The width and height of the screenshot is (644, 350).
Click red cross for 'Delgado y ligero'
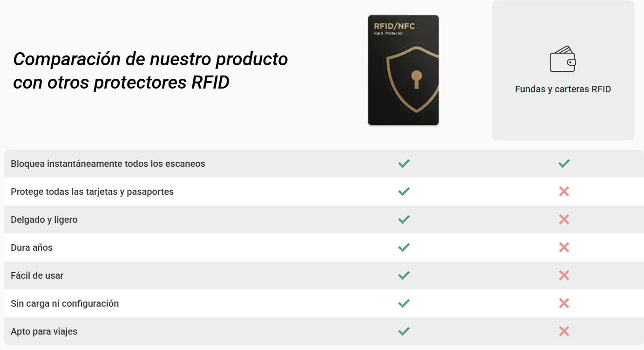coord(564,220)
